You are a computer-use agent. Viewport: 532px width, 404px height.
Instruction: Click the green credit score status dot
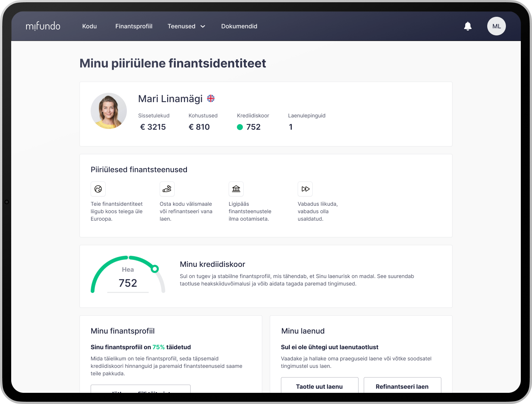240,127
